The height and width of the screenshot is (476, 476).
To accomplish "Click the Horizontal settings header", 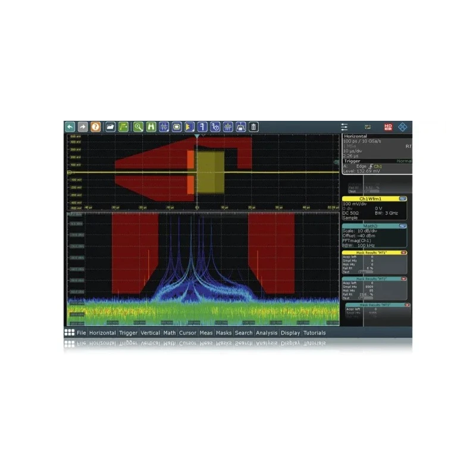I will pyautogui.click(x=355, y=136).
